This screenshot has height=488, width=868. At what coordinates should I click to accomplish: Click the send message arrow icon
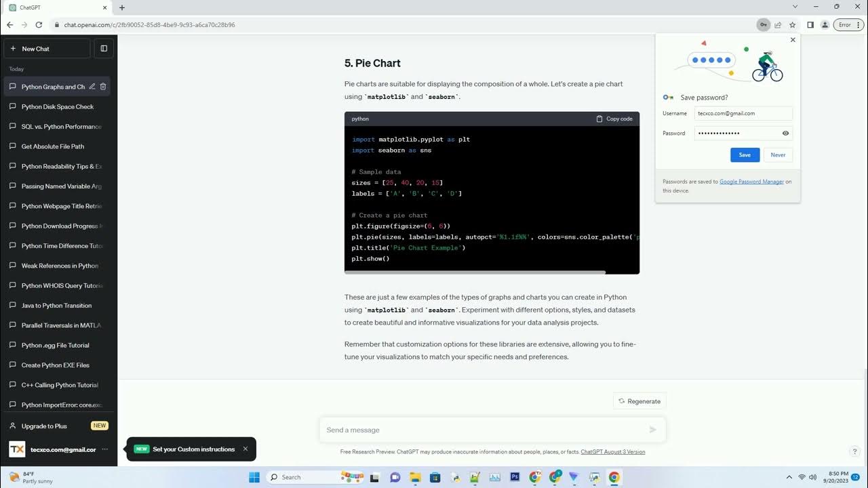(x=652, y=430)
